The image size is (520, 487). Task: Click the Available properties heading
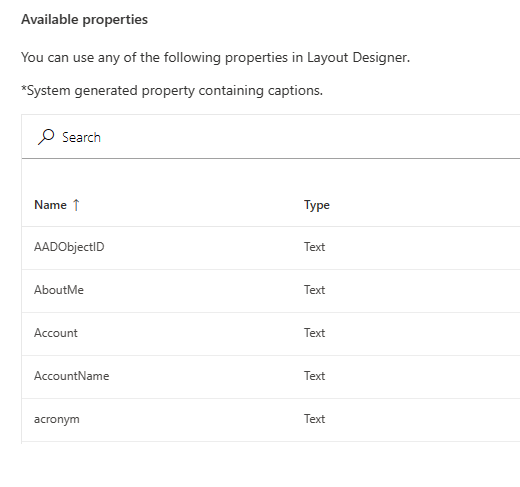pos(84,20)
